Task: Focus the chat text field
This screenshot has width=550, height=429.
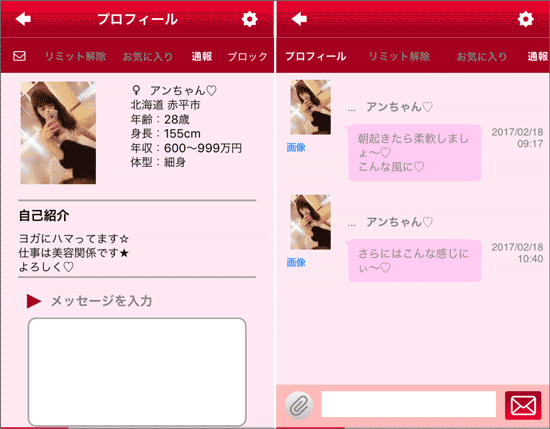Action: [409, 404]
